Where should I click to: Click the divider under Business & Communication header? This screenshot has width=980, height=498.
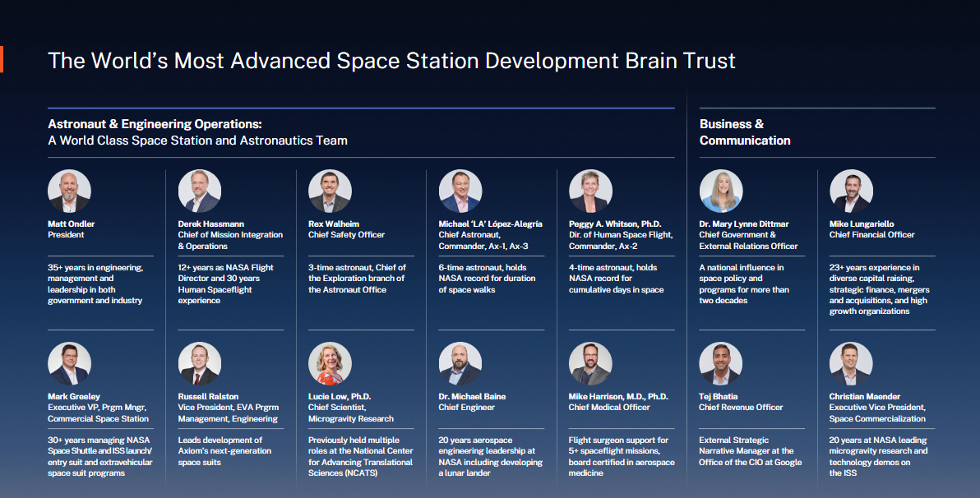click(816, 157)
